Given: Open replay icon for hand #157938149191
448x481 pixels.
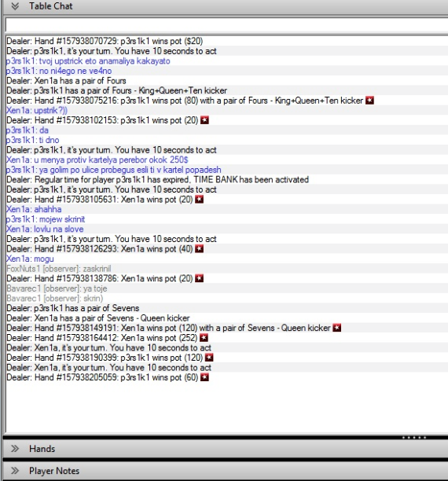Looking at the screenshot, I should pyautogui.click(x=336, y=328).
